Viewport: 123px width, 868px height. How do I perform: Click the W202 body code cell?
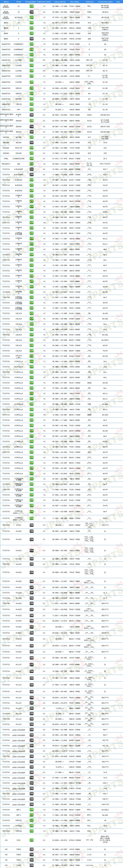89,115
